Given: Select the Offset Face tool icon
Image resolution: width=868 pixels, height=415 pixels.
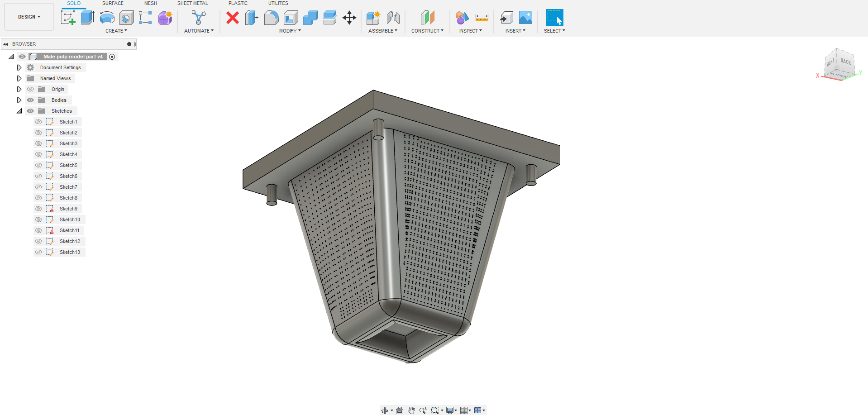Looking at the screenshot, I should click(330, 18).
